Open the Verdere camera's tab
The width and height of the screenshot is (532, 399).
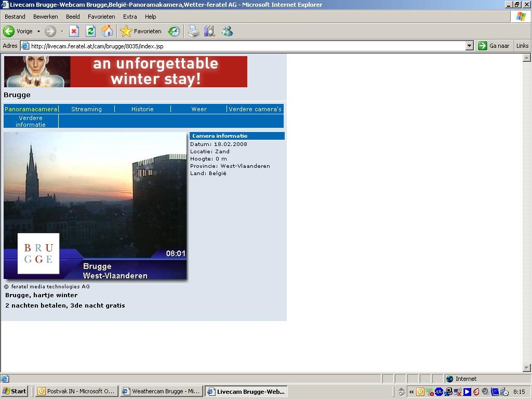[255, 109]
